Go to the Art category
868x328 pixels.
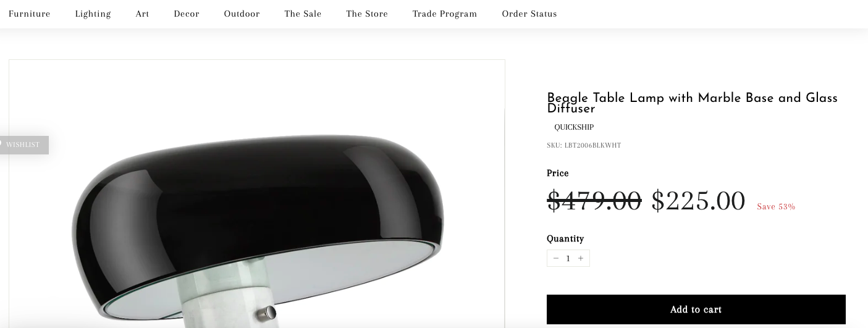click(143, 14)
